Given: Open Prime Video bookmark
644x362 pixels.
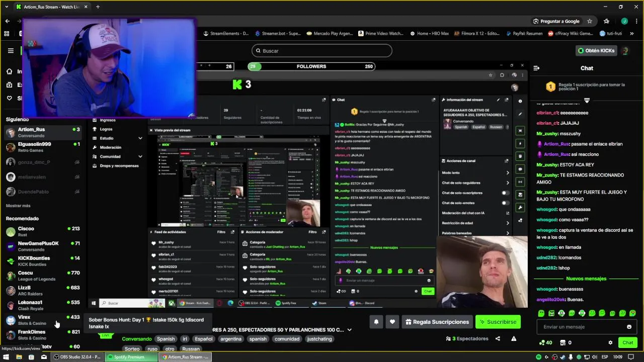Looking at the screenshot, I should coord(380,34).
